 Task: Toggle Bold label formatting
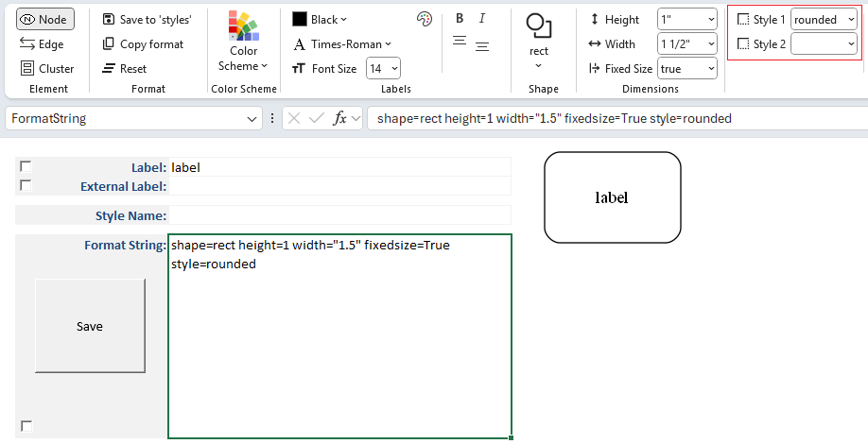tap(460, 19)
